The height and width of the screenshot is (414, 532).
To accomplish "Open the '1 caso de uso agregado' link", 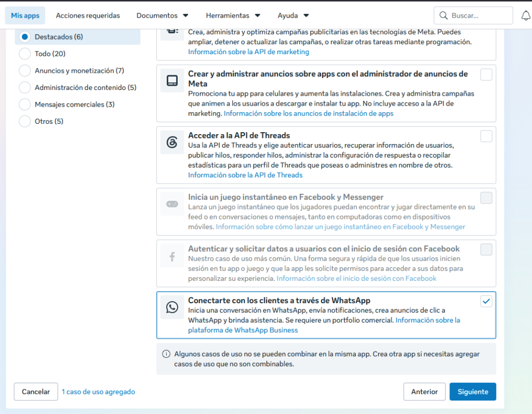I will coord(98,392).
